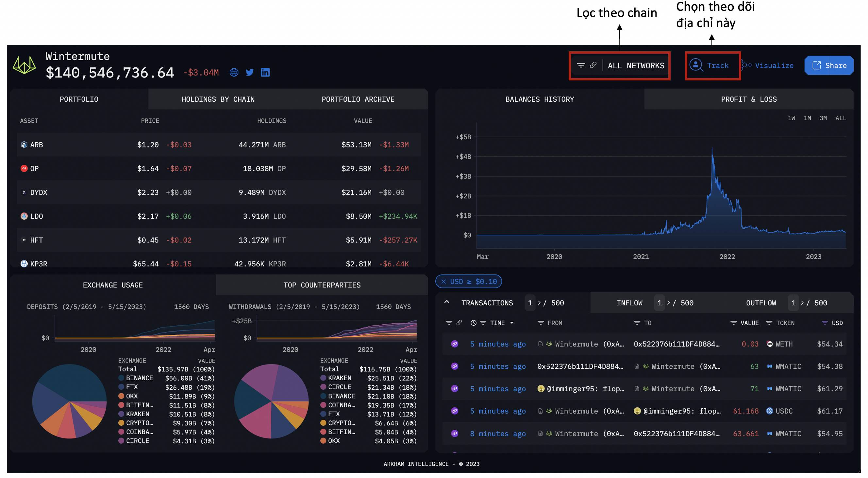
Task: Toggle FTX series in deposits legend
Action: [128, 387]
